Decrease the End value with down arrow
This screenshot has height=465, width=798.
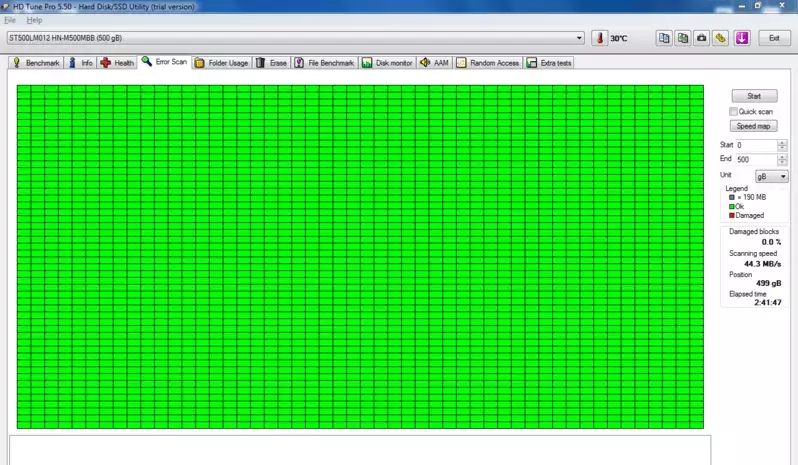(782, 162)
